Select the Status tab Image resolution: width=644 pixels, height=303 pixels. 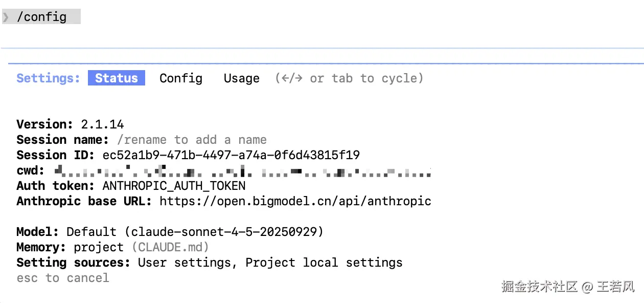tap(117, 78)
